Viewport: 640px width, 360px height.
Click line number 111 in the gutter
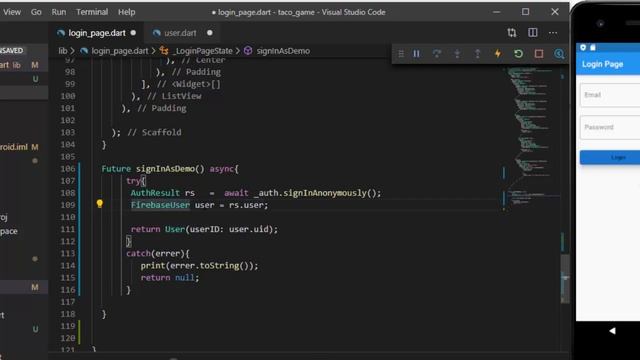tap(68, 229)
